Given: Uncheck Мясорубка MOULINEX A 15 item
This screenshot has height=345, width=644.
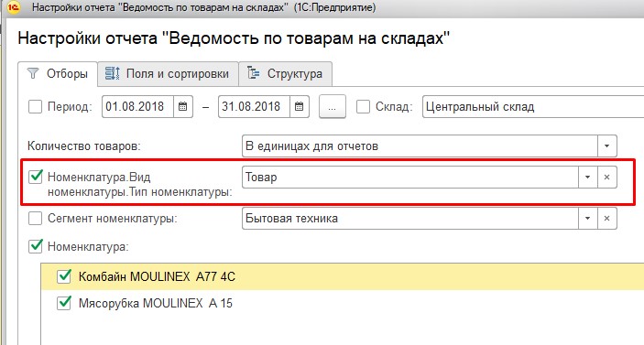Looking at the screenshot, I should (64, 303).
